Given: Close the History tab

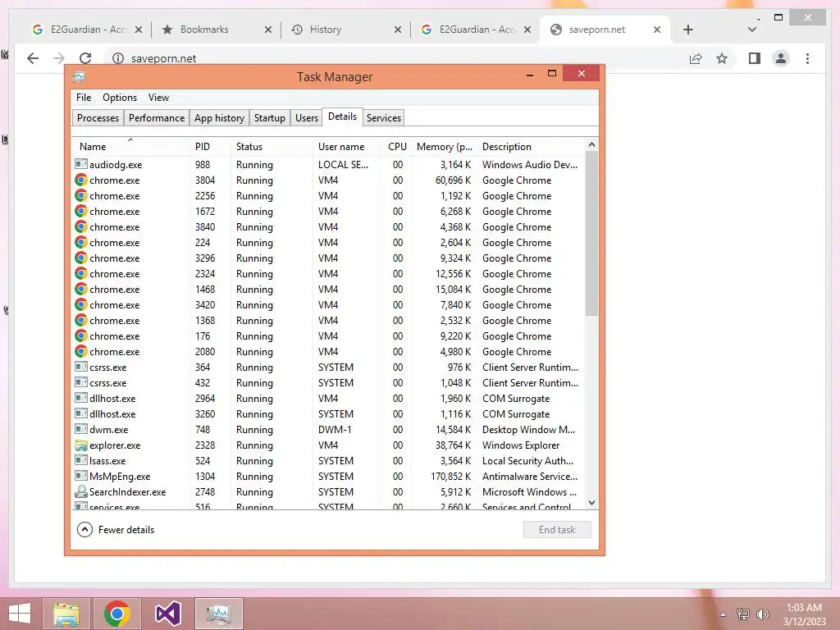Looking at the screenshot, I should point(398,30).
